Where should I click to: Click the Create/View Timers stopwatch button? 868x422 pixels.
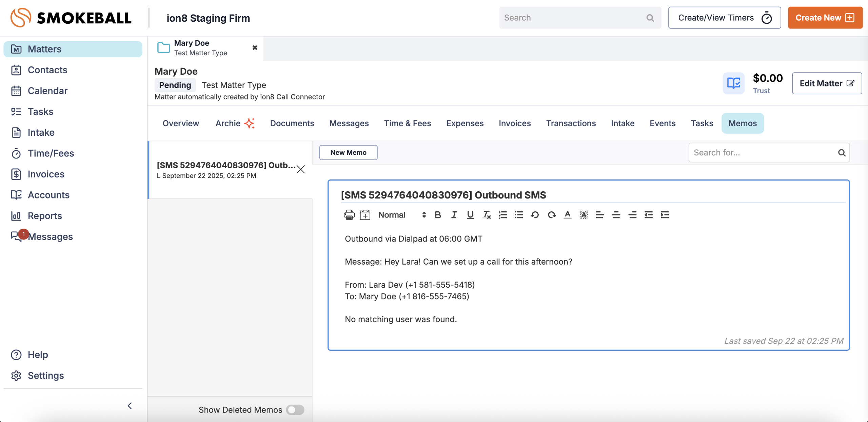(724, 18)
